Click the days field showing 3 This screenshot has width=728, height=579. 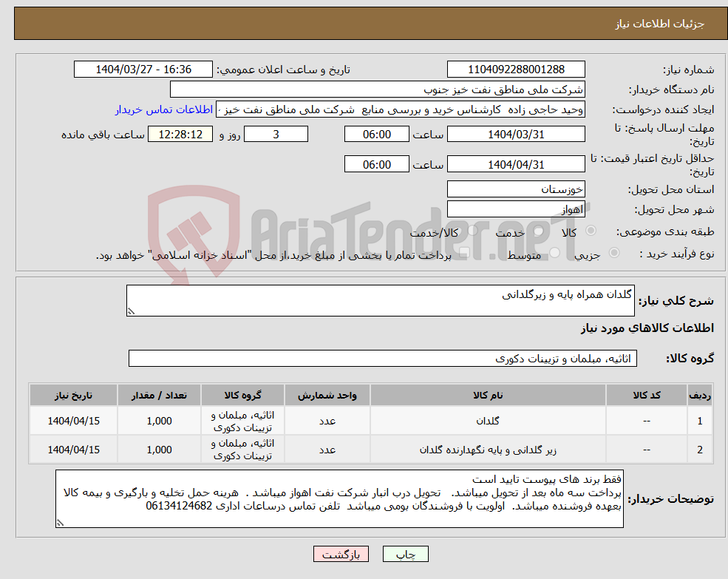[x=276, y=134]
